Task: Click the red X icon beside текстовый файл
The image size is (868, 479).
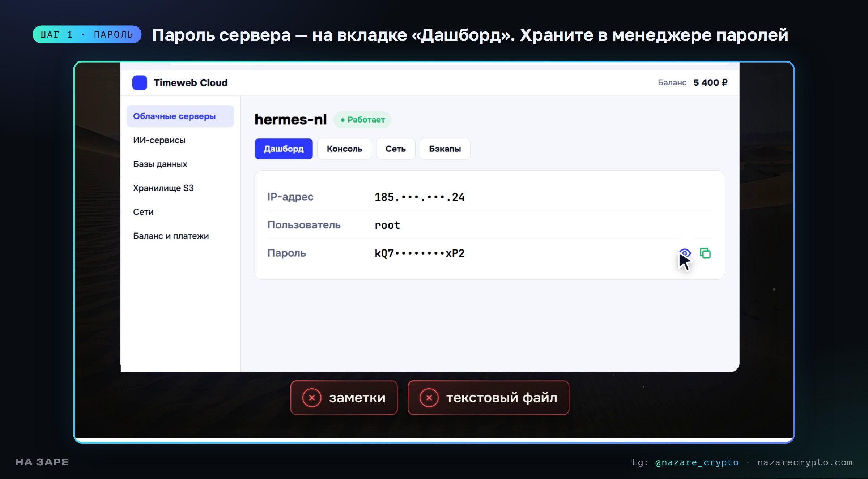Action: [429, 398]
